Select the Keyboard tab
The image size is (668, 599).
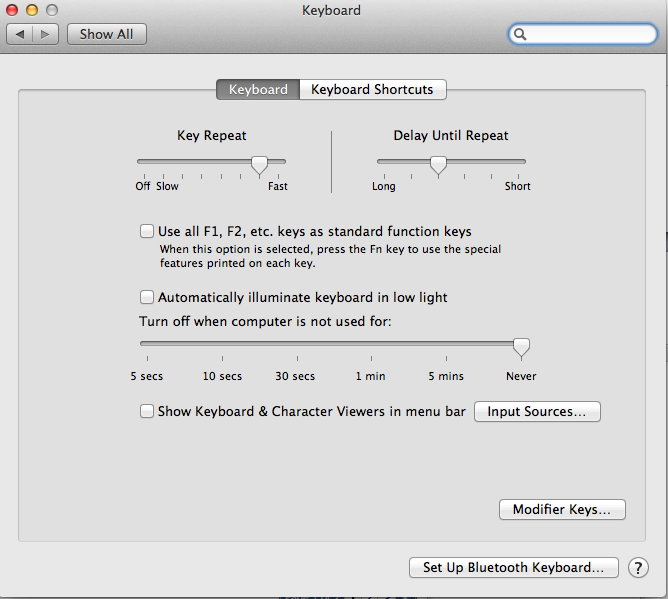click(258, 89)
